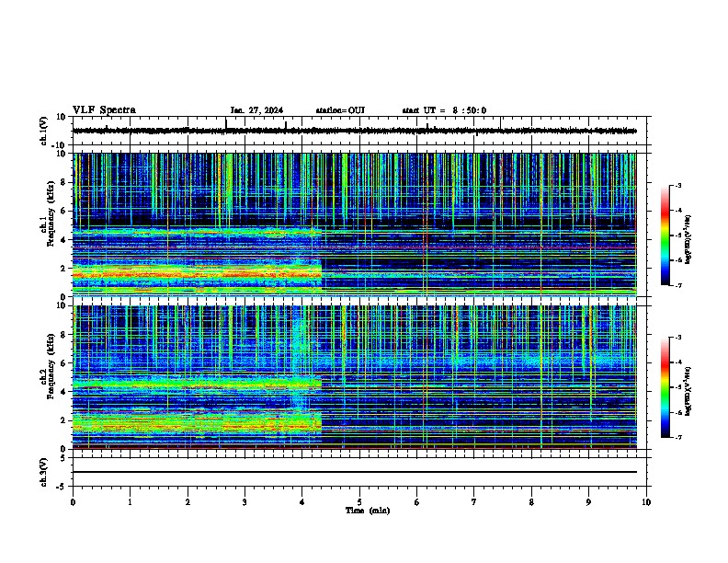Click the "0" tick on the time axis
This screenshot has height=563, width=728.
pyautogui.click(x=73, y=502)
